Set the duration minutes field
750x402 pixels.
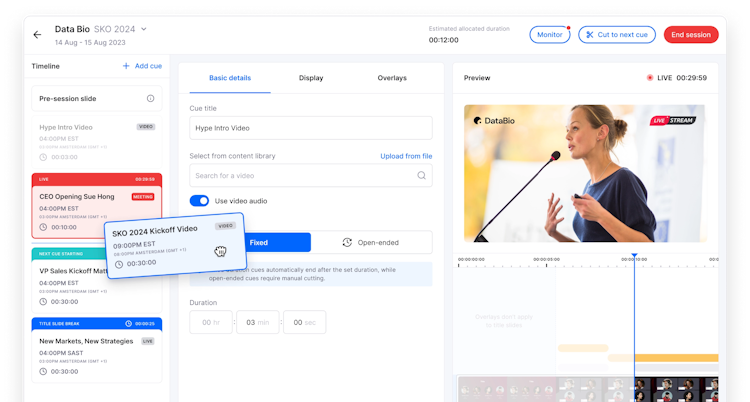click(257, 322)
